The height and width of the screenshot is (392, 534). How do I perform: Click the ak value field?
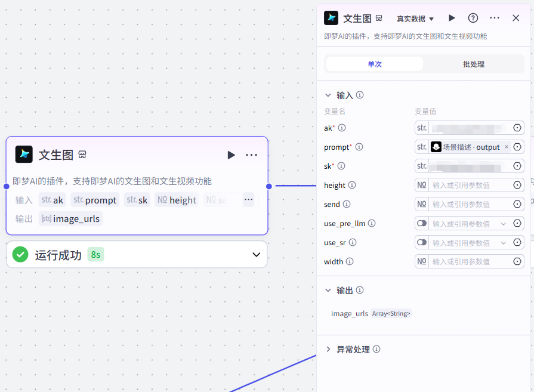(470, 128)
